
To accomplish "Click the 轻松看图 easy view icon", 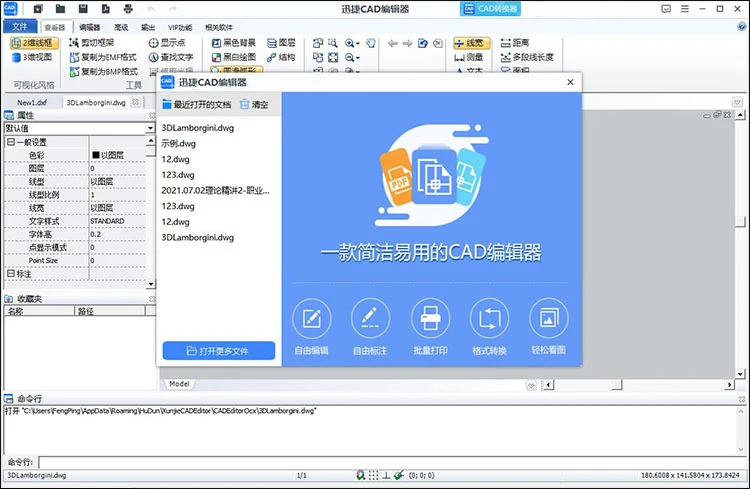I will coord(549,318).
